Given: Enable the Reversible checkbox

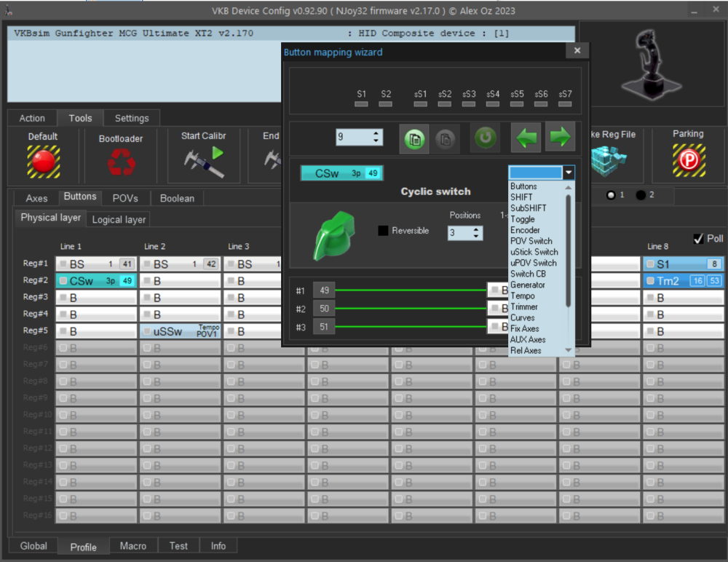Looking at the screenshot, I should [383, 231].
